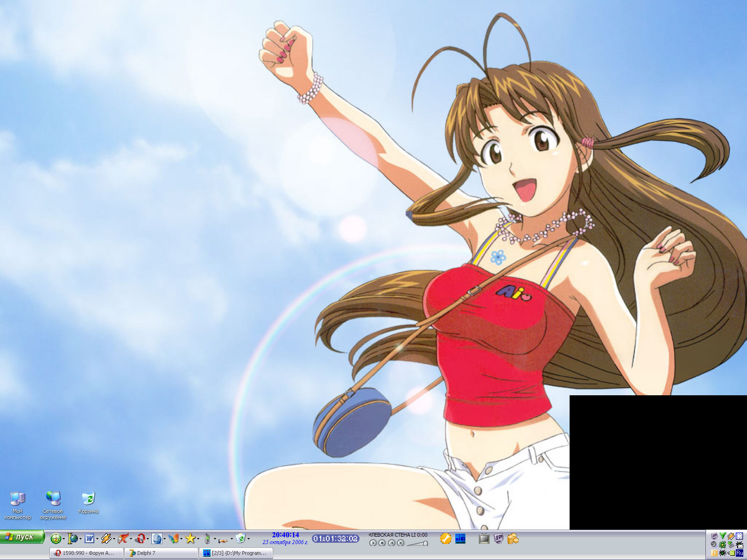Launch the TV icon in taskbar
The width and height of the screenshot is (747, 560).
(484, 539)
